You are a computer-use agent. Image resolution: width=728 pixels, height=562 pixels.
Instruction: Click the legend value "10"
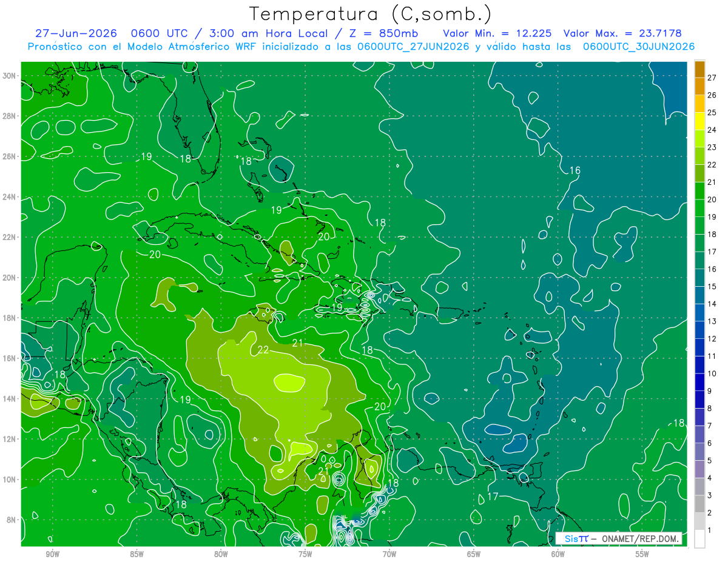712,373
